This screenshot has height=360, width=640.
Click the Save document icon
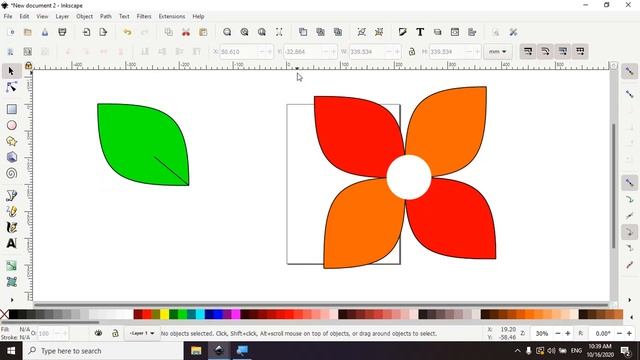[45, 32]
